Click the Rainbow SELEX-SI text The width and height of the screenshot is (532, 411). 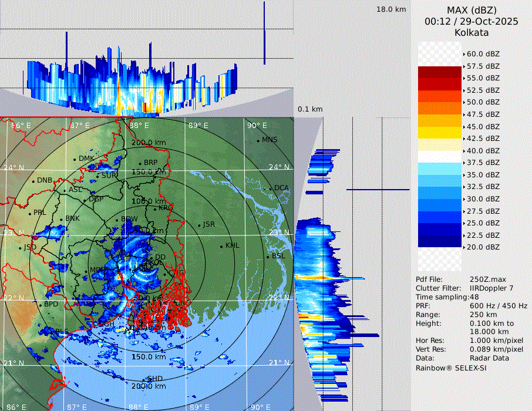[x=451, y=368]
